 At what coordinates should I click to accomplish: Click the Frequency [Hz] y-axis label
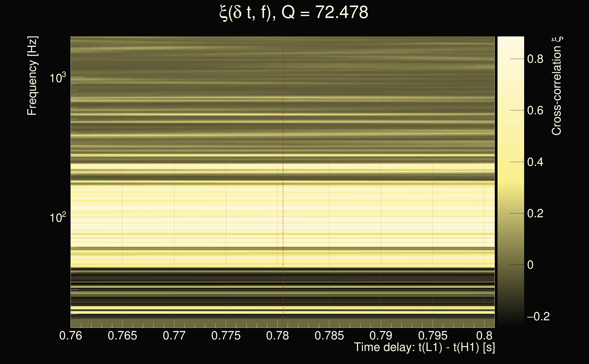tap(32, 76)
